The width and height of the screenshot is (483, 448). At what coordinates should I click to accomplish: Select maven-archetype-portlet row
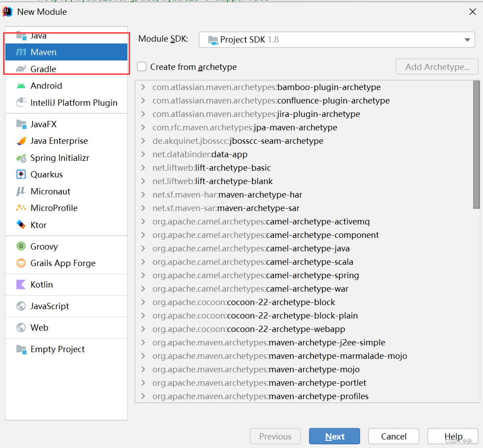pyautogui.click(x=304, y=383)
